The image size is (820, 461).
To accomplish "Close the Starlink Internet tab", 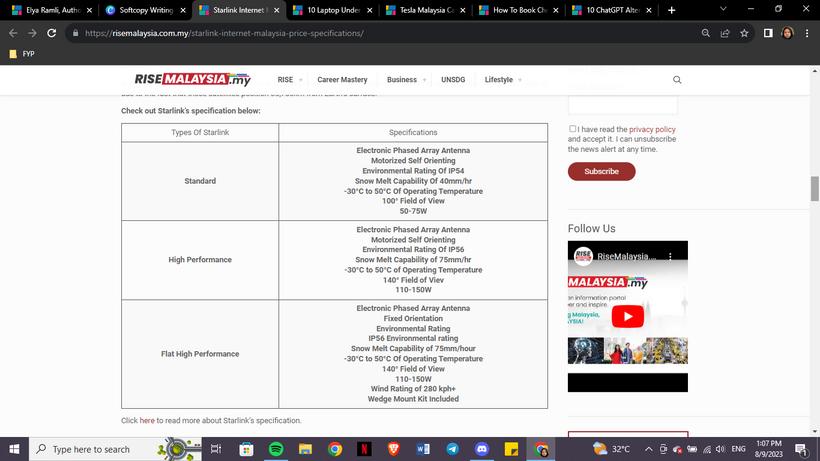I will pos(276,10).
